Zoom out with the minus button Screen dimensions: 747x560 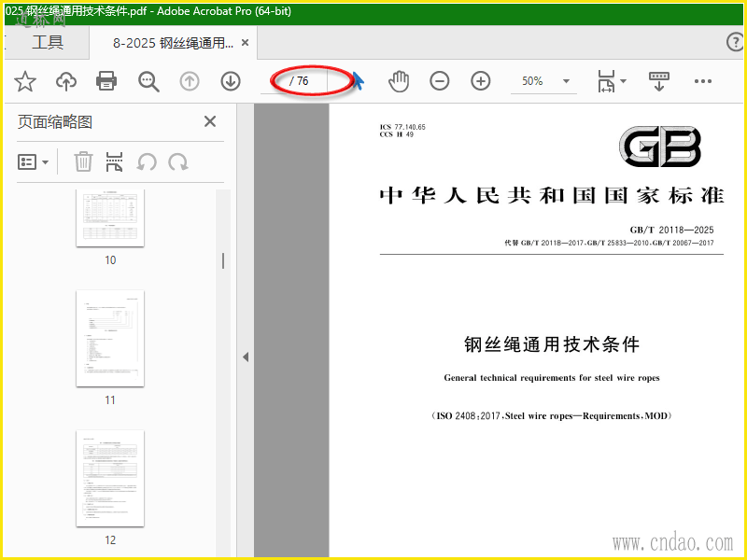pos(439,81)
